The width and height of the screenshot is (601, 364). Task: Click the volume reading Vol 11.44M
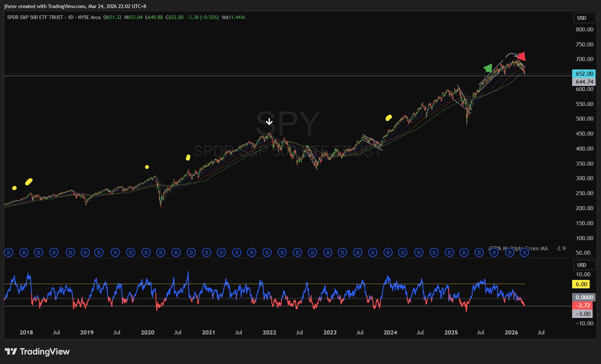point(233,17)
